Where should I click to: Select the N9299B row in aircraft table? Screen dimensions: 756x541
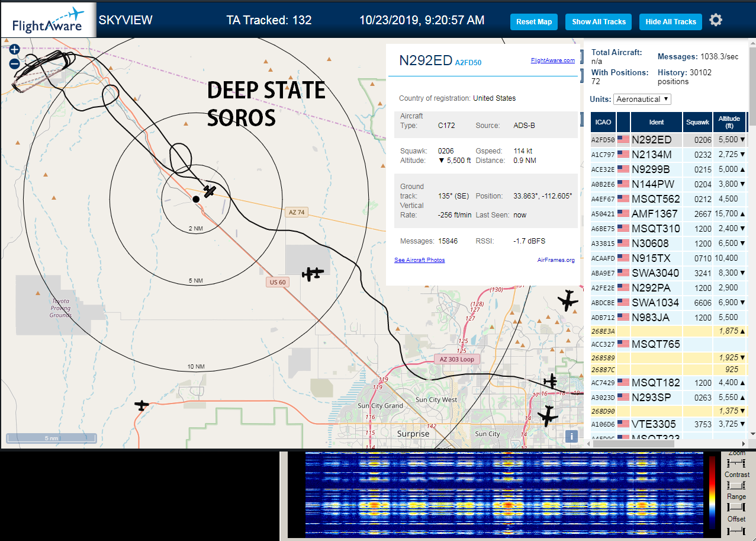click(668, 169)
